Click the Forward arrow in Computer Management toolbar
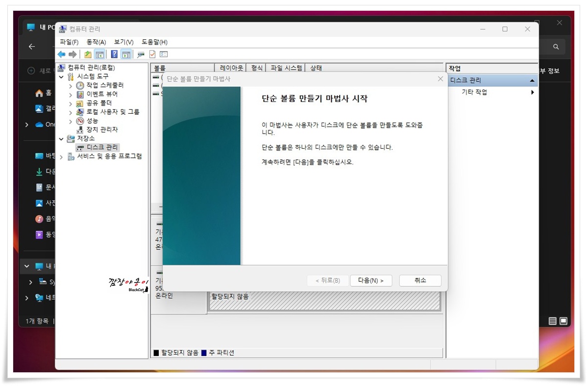Viewport: 588px width, 386px height. (73, 54)
